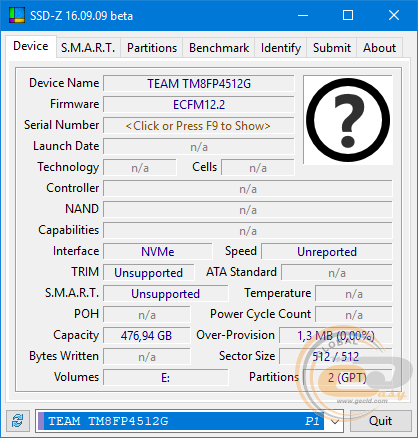The image size is (418, 438).
Task: Click the POH n/a field
Action: coord(147,315)
